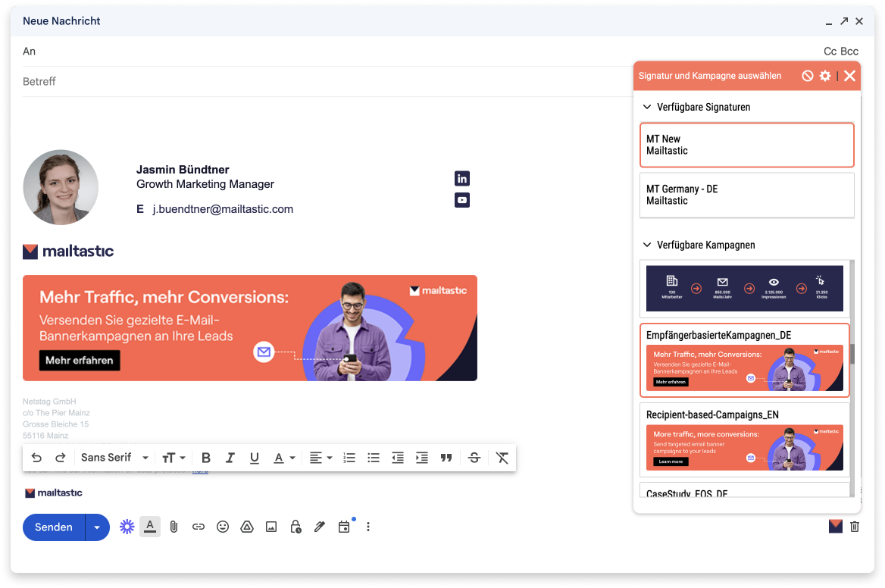The width and height of the screenshot is (885, 588).
Task: Click the YouTube icon in signature
Action: pos(461,200)
